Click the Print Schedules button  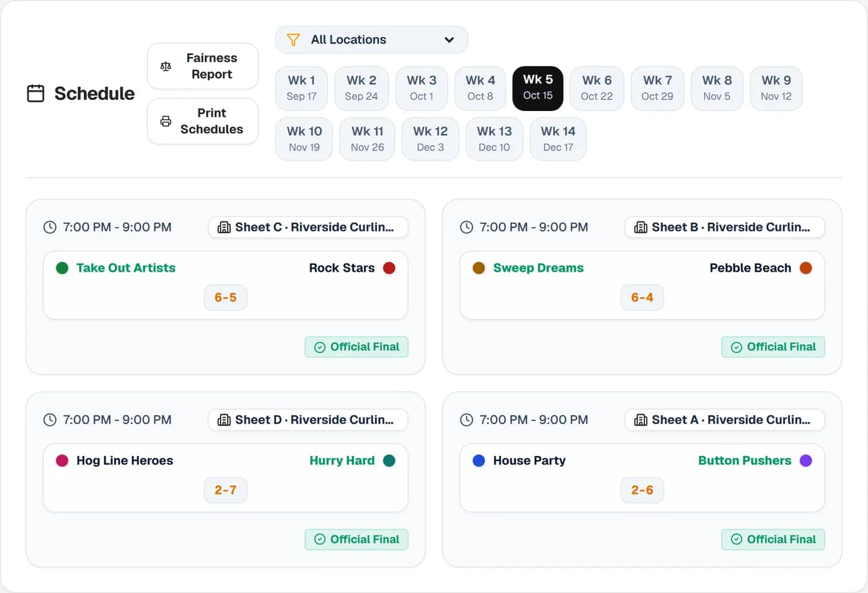[203, 121]
